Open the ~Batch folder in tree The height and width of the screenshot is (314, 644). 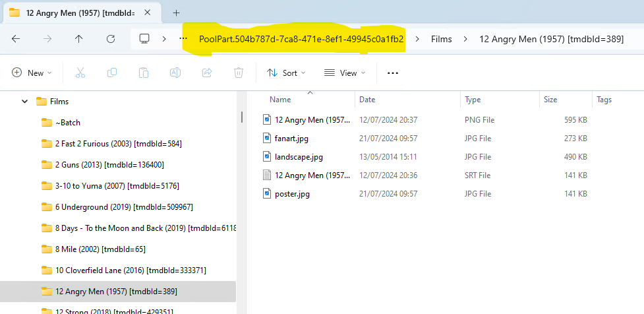[68, 123]
